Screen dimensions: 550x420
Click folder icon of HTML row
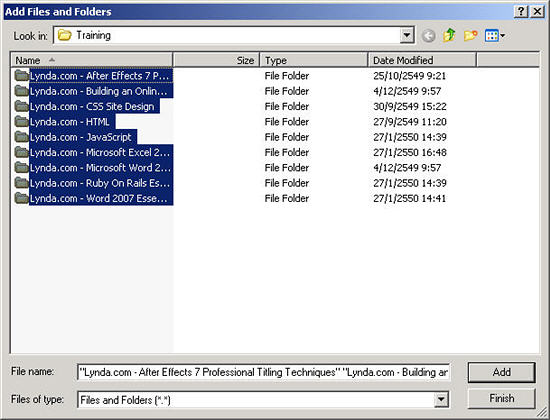(x=22, y=122)
